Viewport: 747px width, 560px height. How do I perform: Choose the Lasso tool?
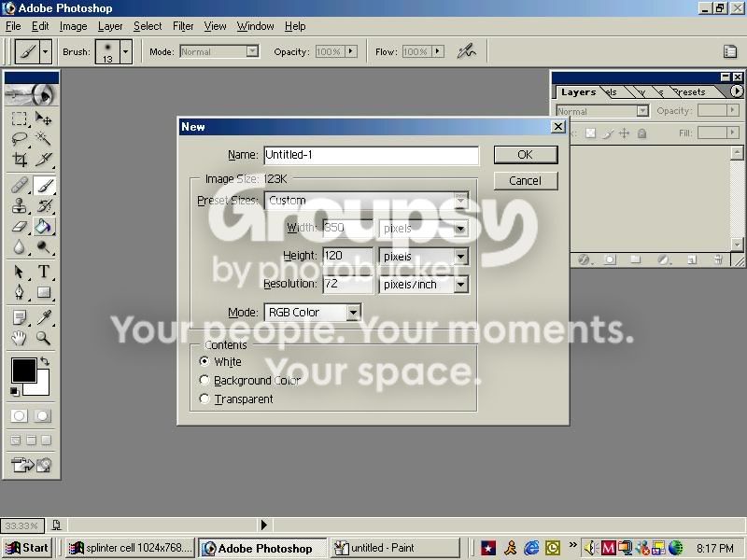point(19,138)
